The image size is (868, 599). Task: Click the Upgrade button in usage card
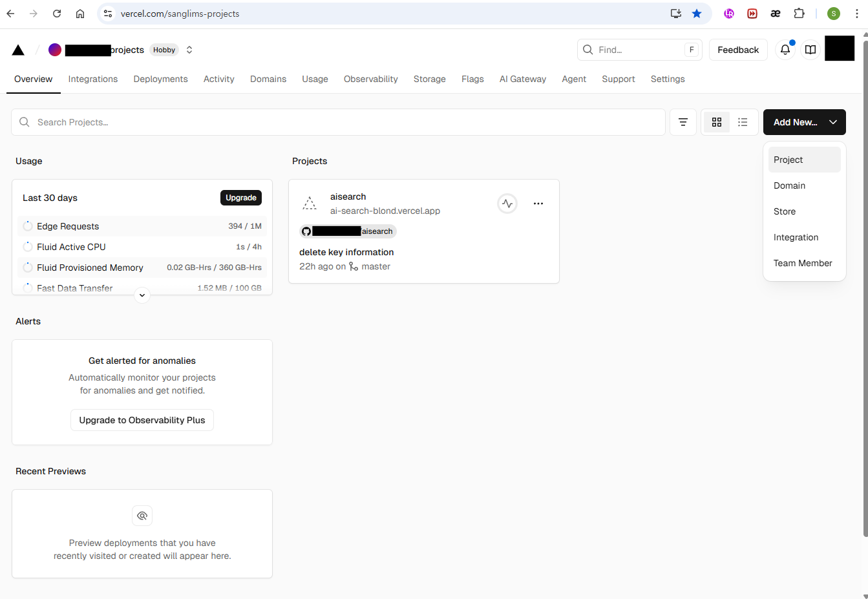pyautogui.click(x=241, y=198)
